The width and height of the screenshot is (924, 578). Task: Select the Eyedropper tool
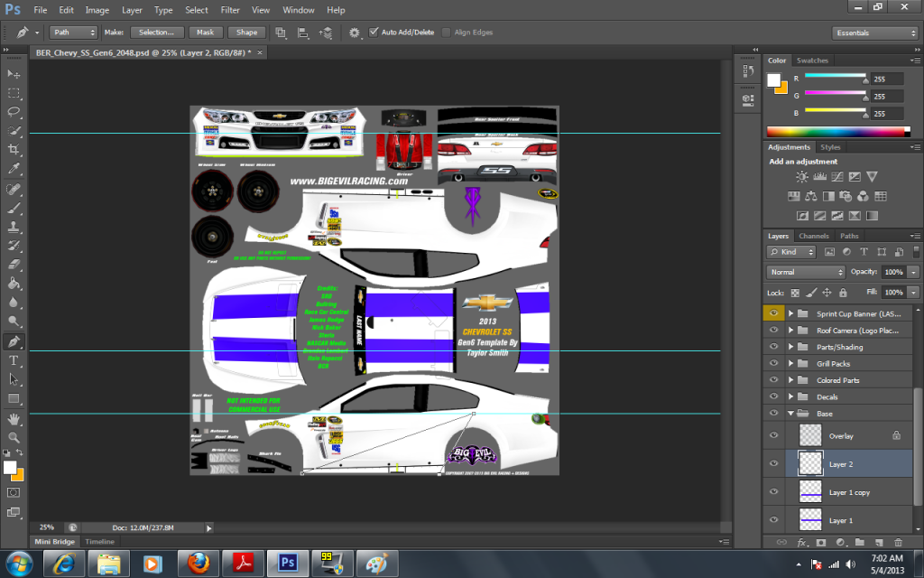[x=14, y=168]
